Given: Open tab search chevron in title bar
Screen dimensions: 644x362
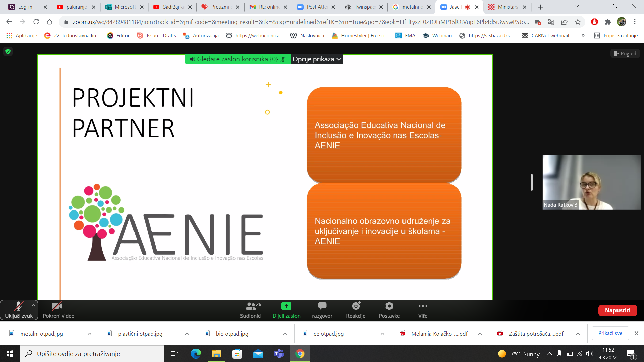Looking at the screenshot, I should pos(577,6).
